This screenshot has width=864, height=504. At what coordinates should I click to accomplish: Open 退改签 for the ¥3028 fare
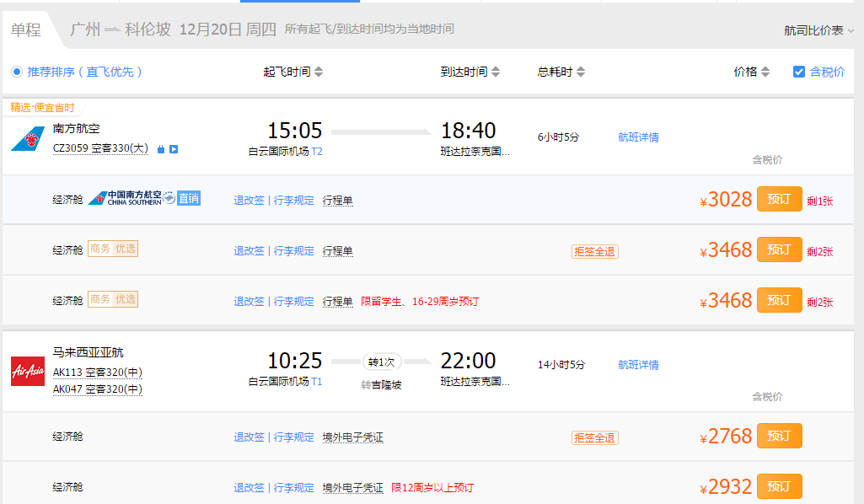249,201
